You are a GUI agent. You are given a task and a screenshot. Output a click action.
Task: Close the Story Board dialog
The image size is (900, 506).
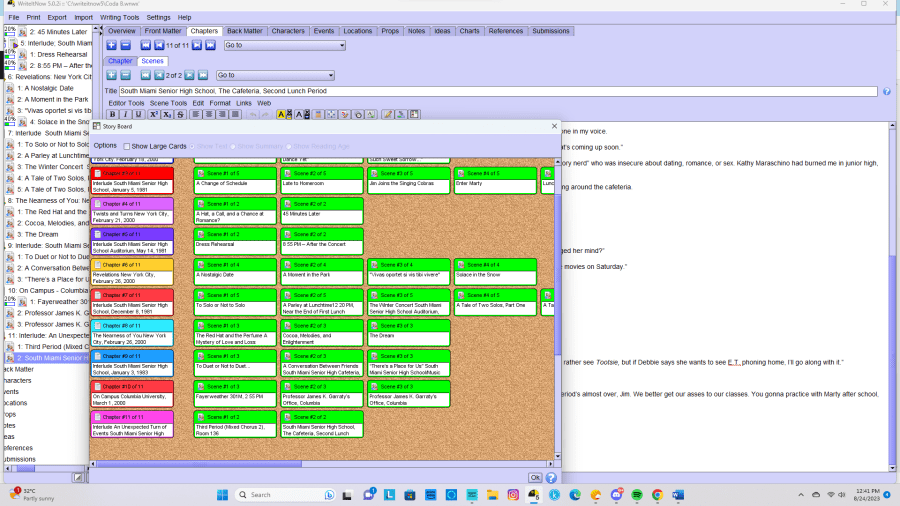pyautogui.click(x=552, y=127)
